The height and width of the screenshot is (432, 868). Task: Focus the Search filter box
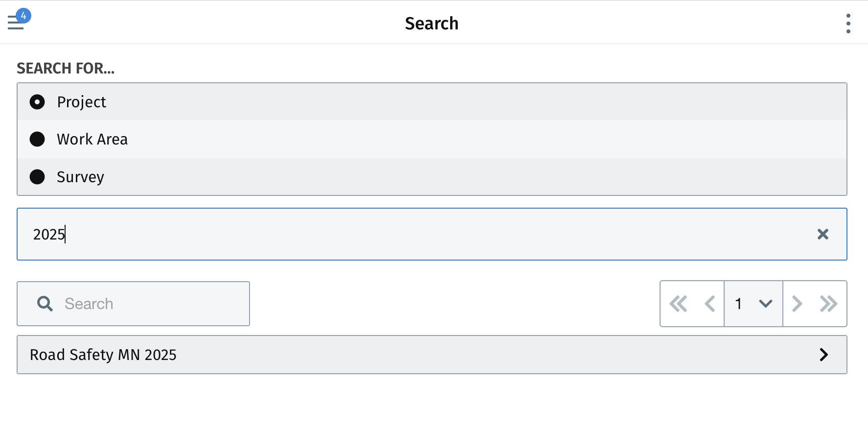(133, 304)
